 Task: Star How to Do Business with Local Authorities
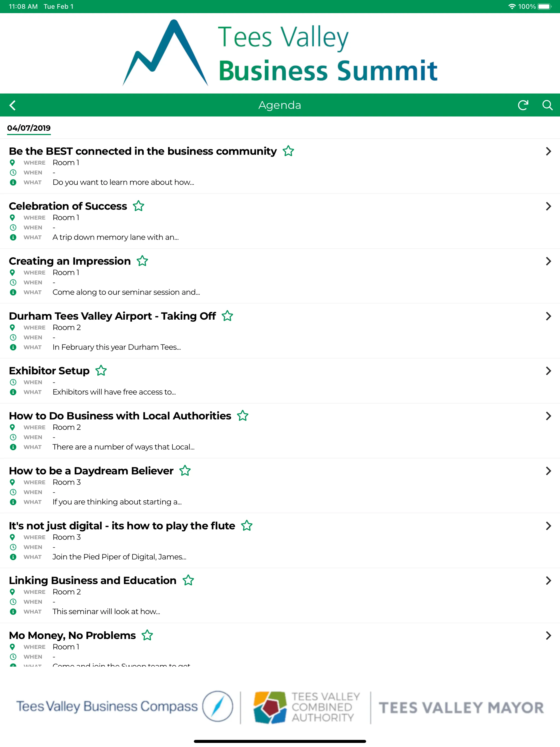[243, 416]
